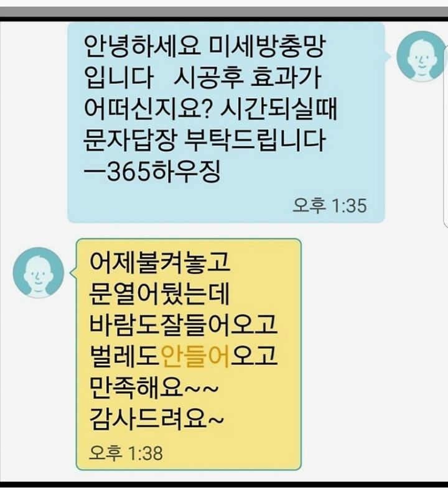Click the word 벌레도 in the yellow bubble

pyautogui.click(x=124, y=356)
